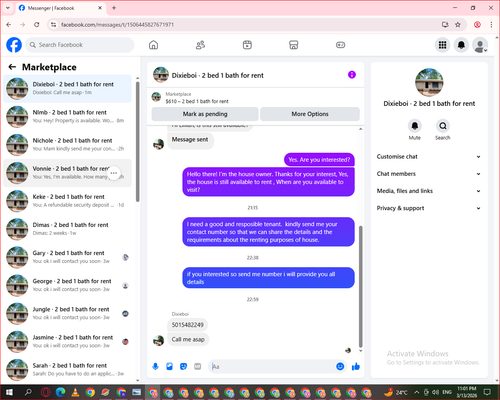Send a thumbs-up like
Image resolution: width=500 pixels, height=400 pixels.
(x=356, y=367)
